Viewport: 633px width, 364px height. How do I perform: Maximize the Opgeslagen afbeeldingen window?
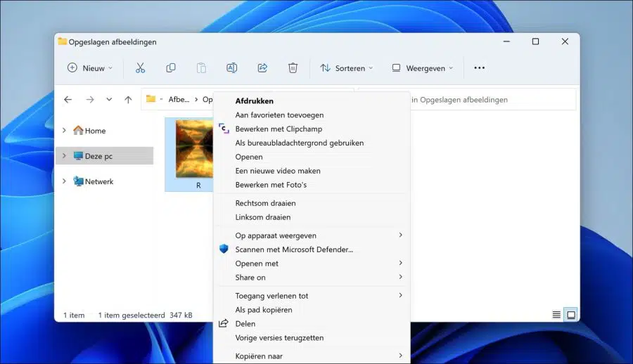tap(535, 41)
